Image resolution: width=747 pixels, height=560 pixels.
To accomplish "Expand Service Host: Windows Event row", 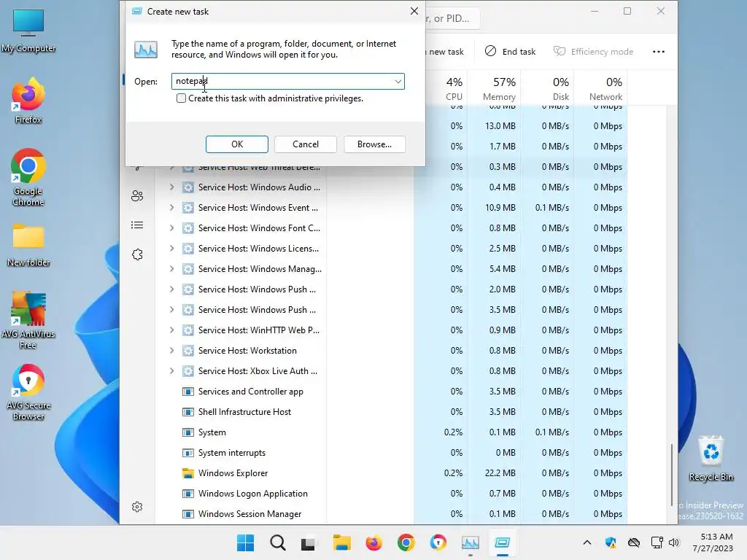I will pyautogui.click(x=171, y=208).
